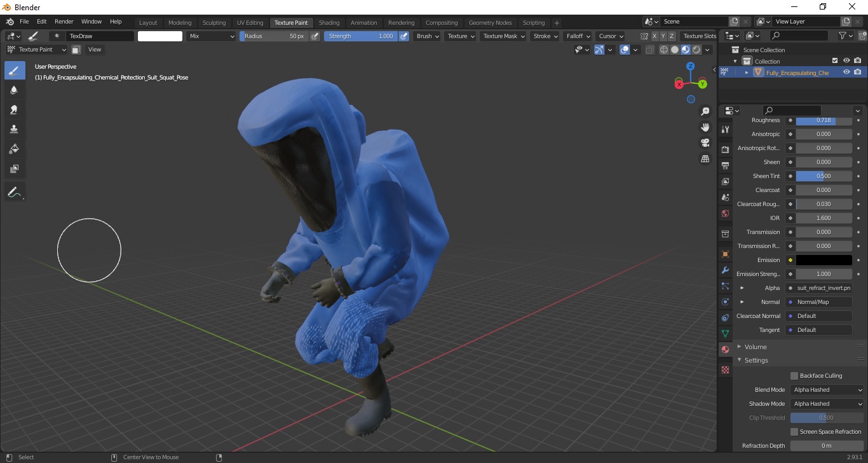Switch perspective/orthographic grid icon
Image resolution: width=868 pixels, height=463 pixels.
705,158
